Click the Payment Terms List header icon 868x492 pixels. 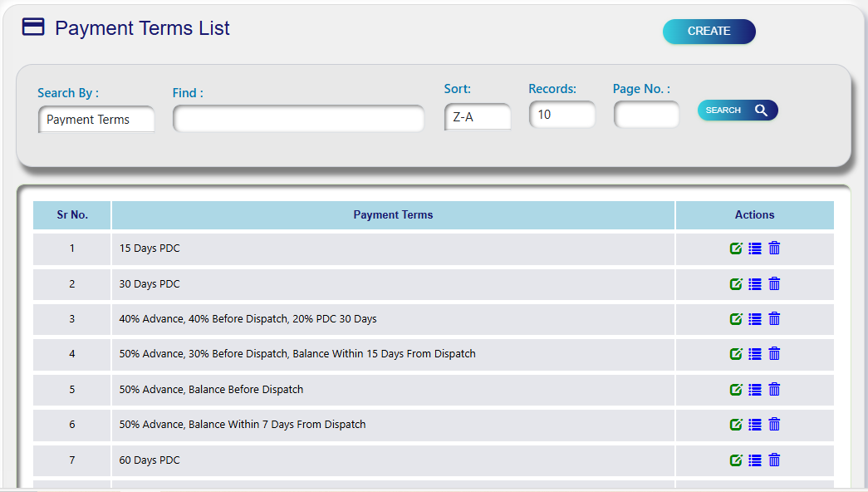click(x=32, y=27)
